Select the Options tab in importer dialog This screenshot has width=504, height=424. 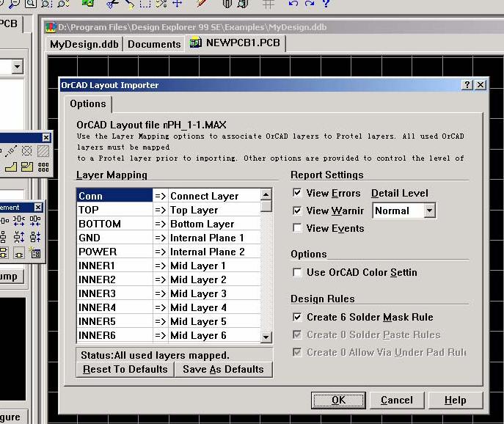coord(88,104)
